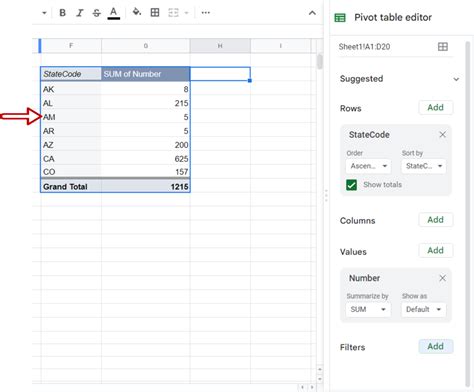Open the borders tool
Image resolution: width=474 pixels, height=392 pixels.
point(155,13)
